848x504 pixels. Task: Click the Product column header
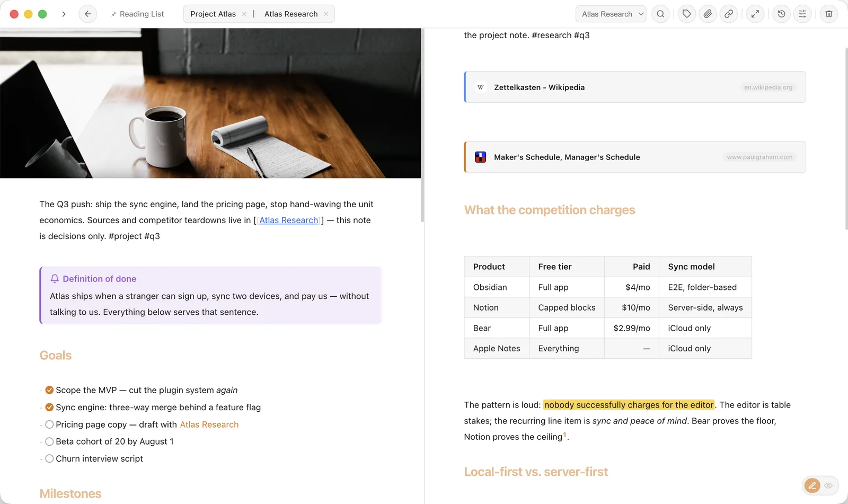pos(497,267)
